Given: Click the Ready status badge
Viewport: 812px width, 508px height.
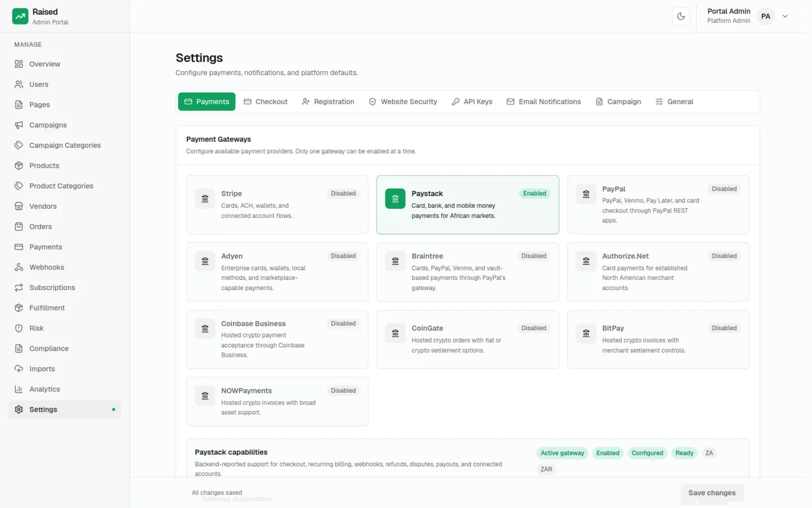Looking at the screenshot, I should coord(685,453).
